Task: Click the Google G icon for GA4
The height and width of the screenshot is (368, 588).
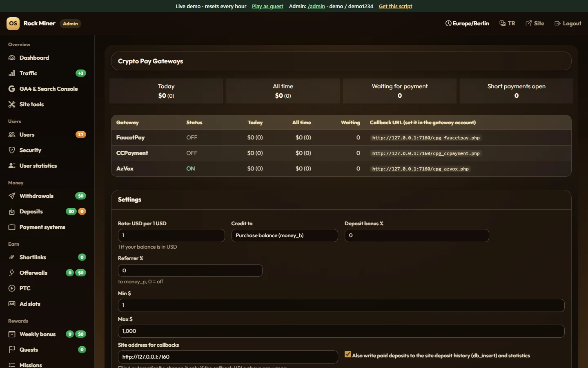Action: click(12, 89)
